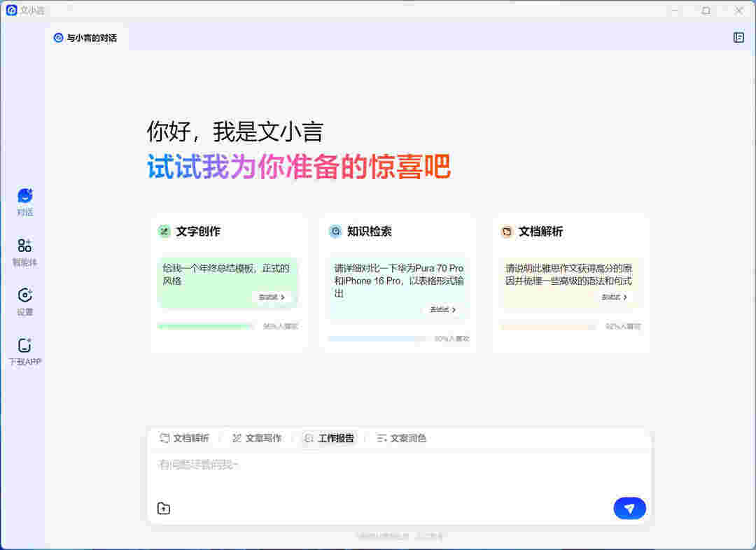Click 去试试 in the 知识检索 card
The width and height of the screenshot is (756, 550).
point(443,309)
